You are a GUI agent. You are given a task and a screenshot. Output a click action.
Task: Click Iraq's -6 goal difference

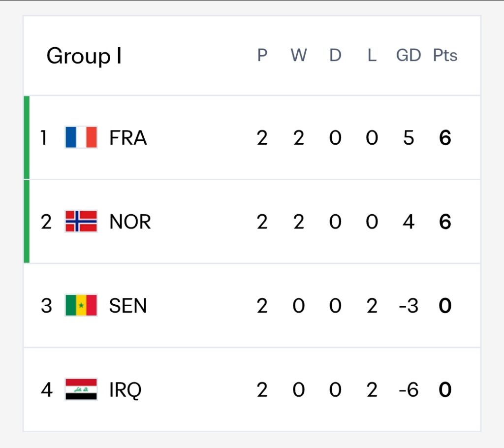coord(408,389)
